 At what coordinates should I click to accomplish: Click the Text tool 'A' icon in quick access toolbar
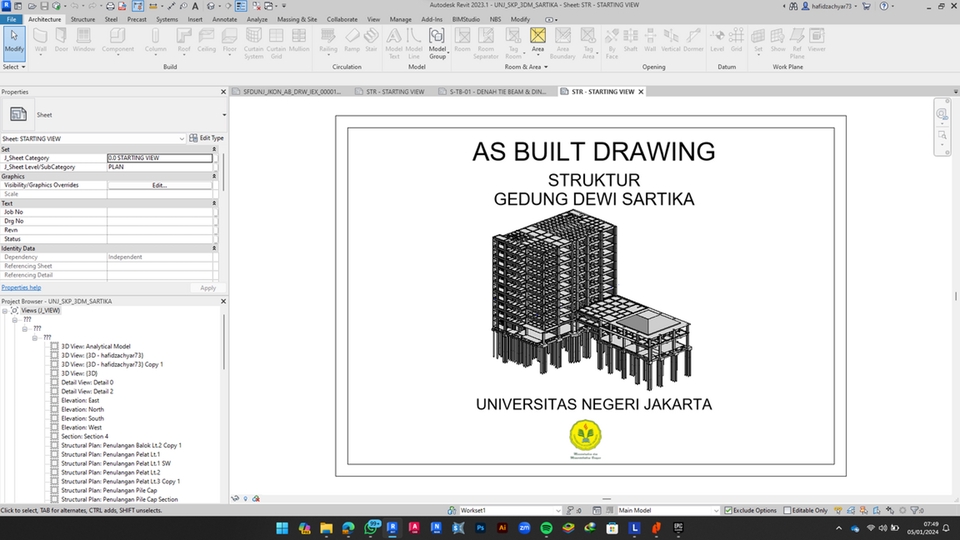196,6
